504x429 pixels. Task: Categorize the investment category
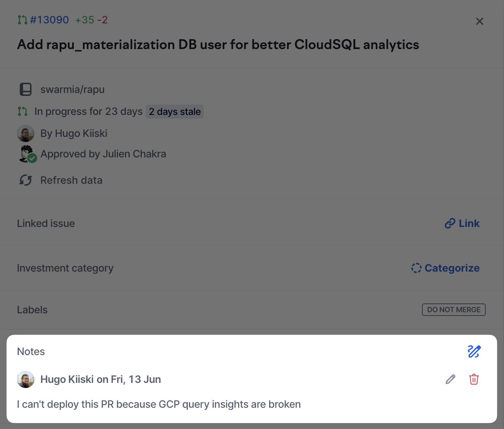(x=452, y=268)
